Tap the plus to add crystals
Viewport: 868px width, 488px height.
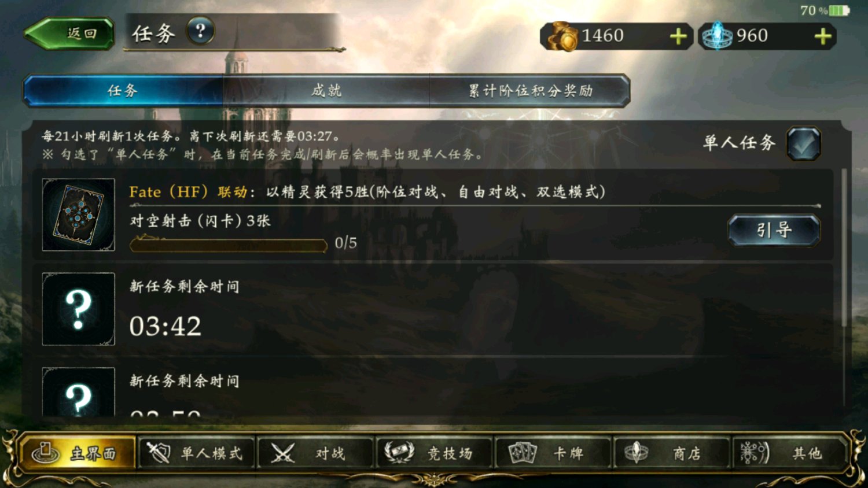click(823, 37)
